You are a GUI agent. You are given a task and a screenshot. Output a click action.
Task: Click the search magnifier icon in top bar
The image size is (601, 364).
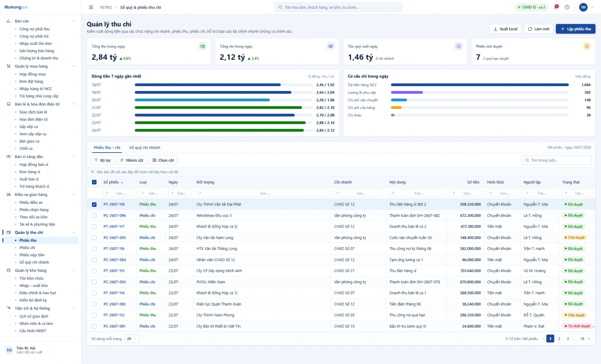(280, 7)
